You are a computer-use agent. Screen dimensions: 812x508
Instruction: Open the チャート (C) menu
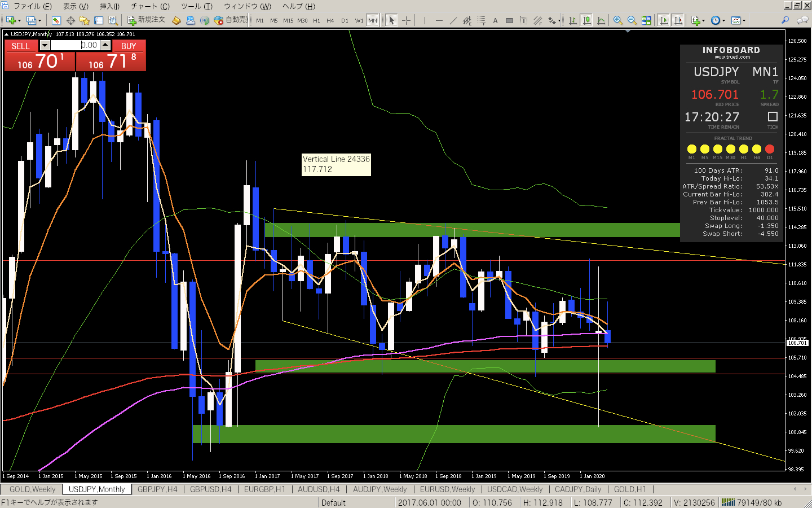[x=150, y=6]
